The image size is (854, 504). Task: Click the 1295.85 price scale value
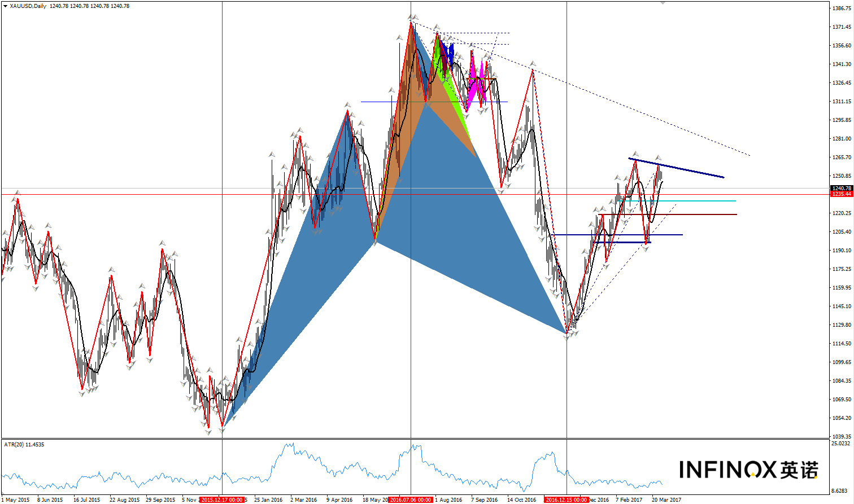842,120
